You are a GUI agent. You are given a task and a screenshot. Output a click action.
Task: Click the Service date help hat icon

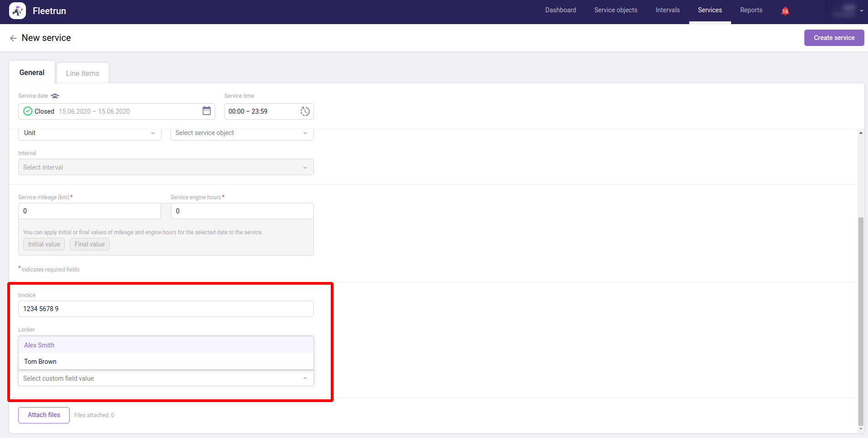pyautogui.click(x=55, y=96)
